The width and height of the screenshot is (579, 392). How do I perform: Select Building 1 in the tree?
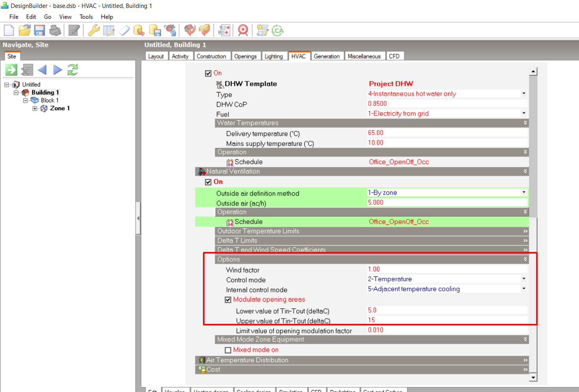coord(45,92)
